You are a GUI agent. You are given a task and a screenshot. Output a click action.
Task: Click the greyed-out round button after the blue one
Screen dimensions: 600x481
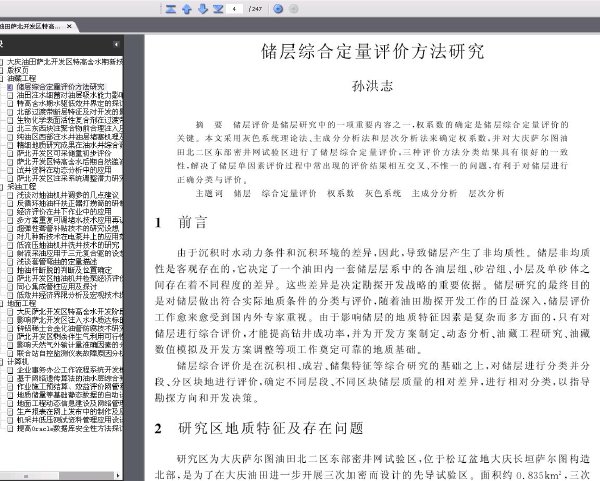pos(293,9)
